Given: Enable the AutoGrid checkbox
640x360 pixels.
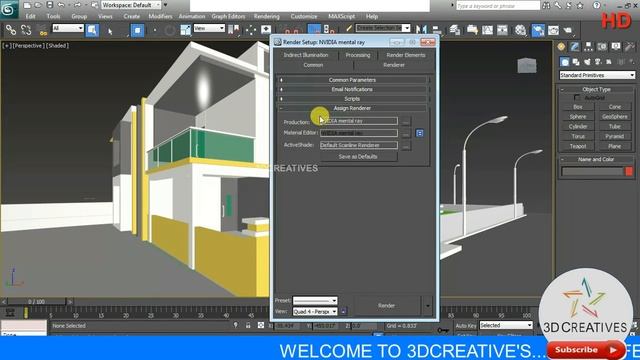Looking at the screenshot, I should 577,98.
